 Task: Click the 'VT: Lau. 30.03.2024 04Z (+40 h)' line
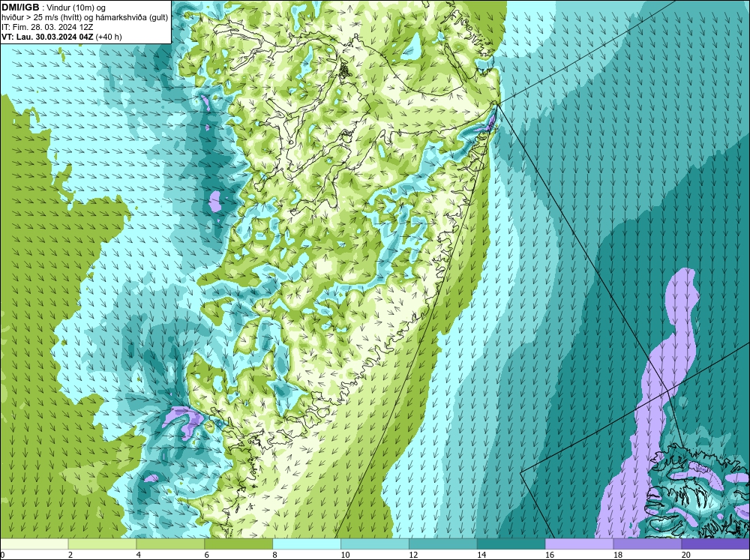tap(61, 37)
